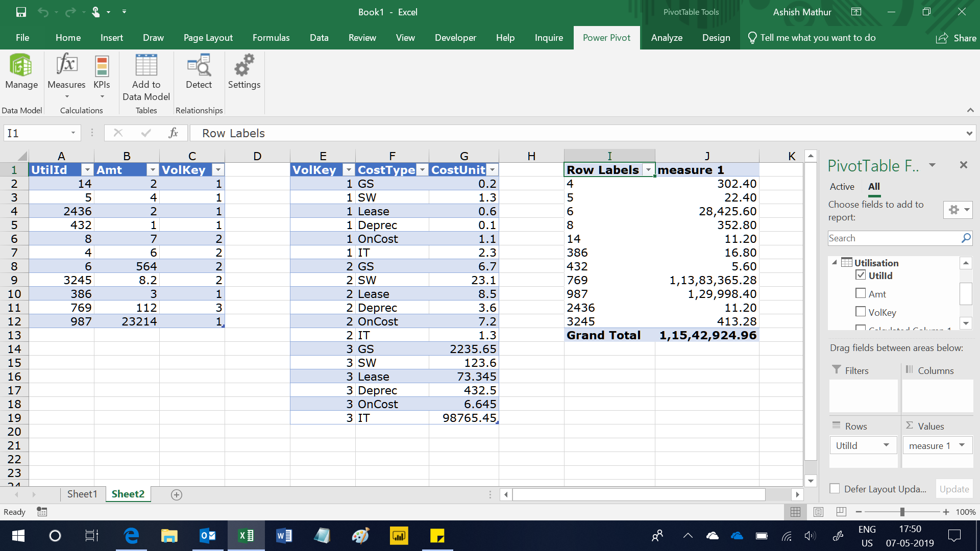This screenshot has height=551, width=980.
Task: Save the workbook from quick access toolbar
Action: tap(21, 12)
